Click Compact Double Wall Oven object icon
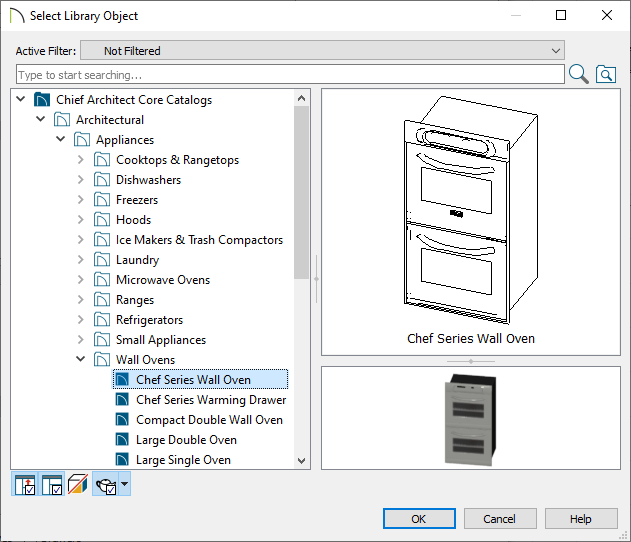 click(x=122, y=420)
